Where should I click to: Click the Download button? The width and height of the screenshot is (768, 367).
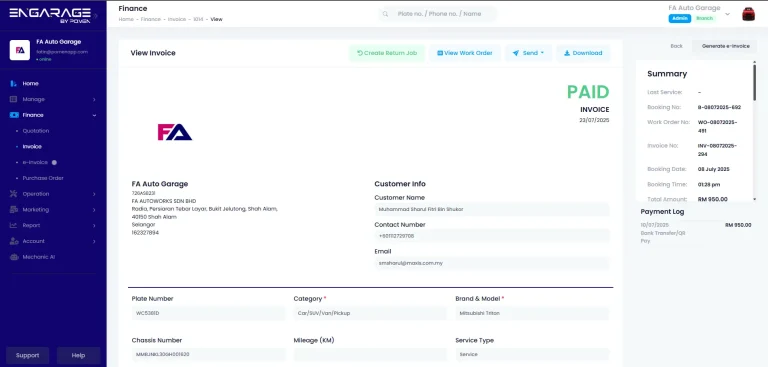coord(583,53)
